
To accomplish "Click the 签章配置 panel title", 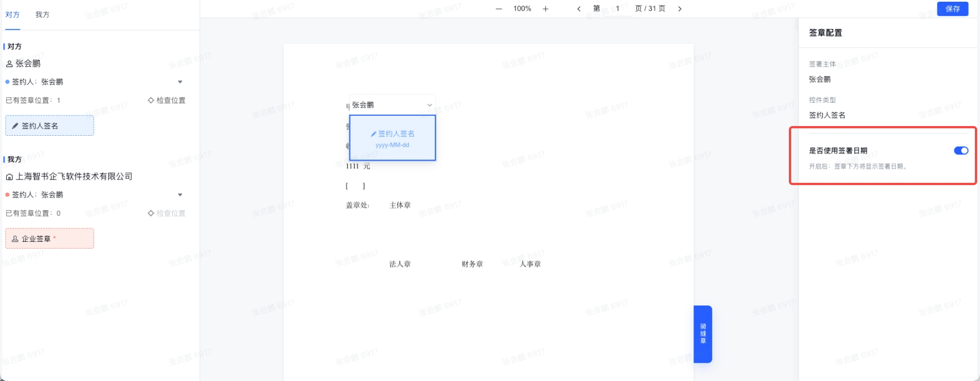I will click(825, 33).
